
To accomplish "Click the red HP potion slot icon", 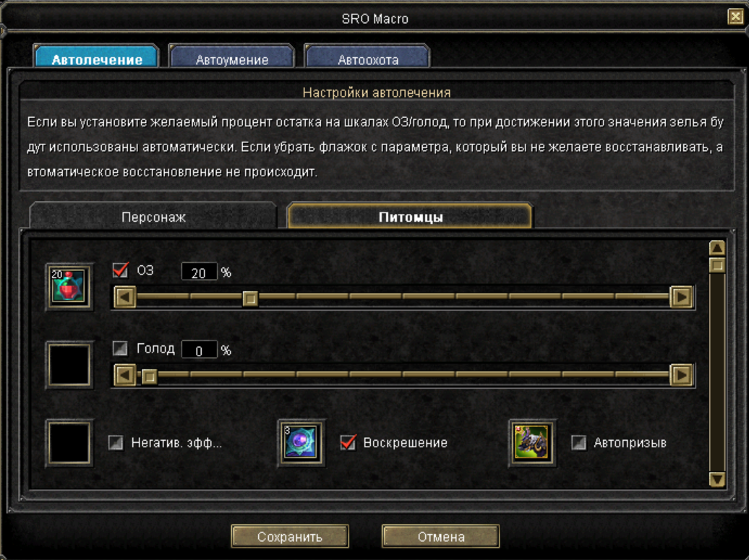I will coord(69,286).
